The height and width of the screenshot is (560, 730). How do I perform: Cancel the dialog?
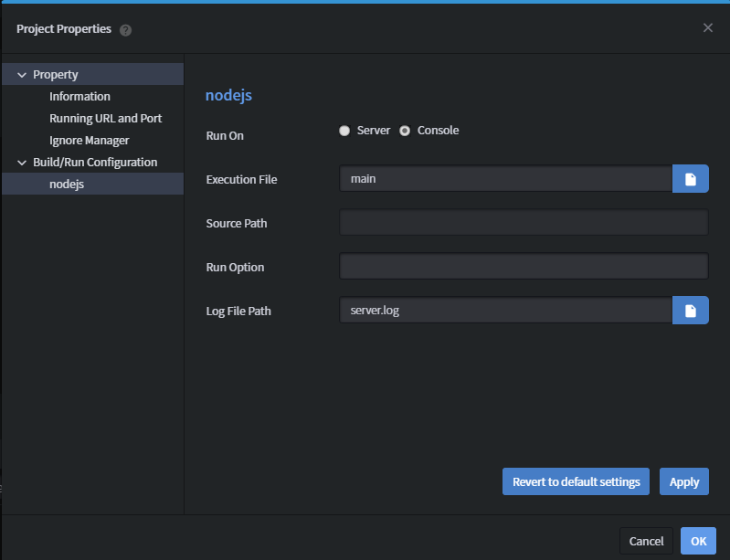tap(646, 541)
